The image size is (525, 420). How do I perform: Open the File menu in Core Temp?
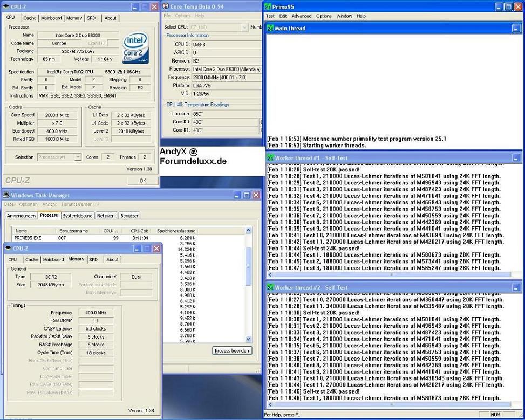click(x=167, y=16)
